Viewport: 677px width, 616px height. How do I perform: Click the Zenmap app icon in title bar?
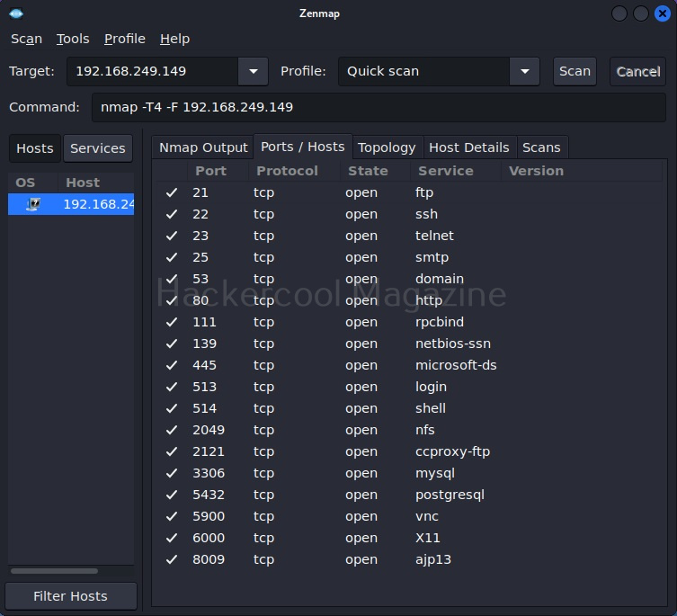pyautogui.click(x=16, y=13)
